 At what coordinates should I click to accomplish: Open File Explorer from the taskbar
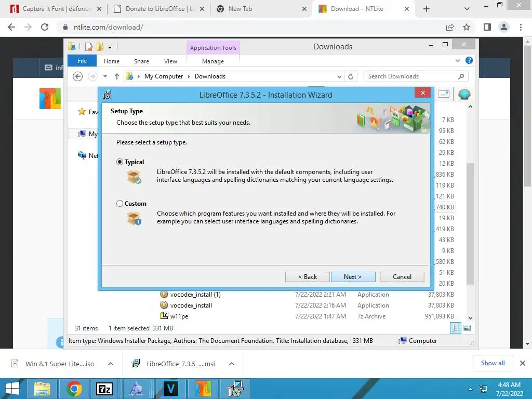[x=42, y=389]
